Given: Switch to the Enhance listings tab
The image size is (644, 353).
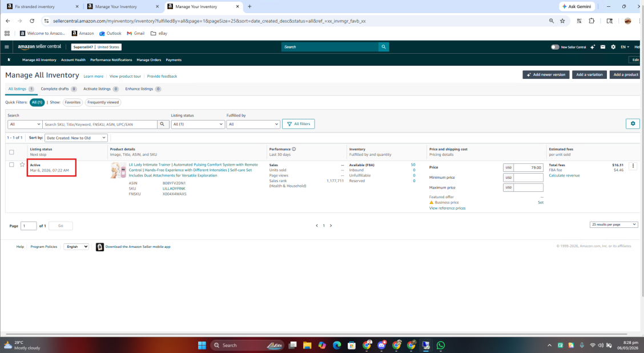Looking at the screenshot, I should pos(143,89).
